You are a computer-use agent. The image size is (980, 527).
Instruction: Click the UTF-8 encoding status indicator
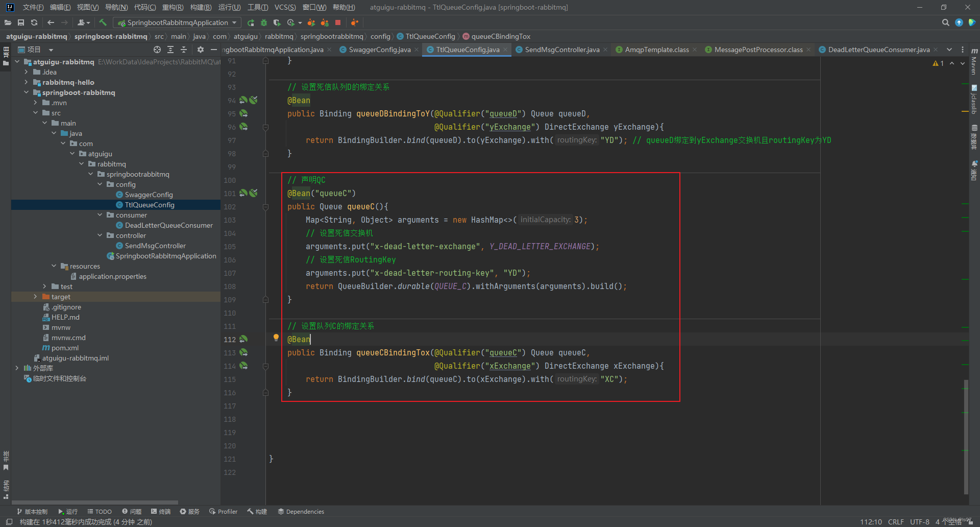point(919,521)
